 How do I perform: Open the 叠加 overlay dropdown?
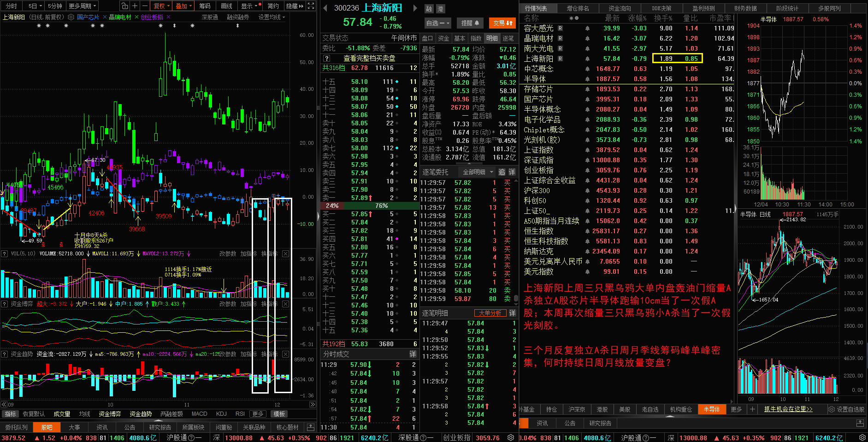(x=183, y=6)
